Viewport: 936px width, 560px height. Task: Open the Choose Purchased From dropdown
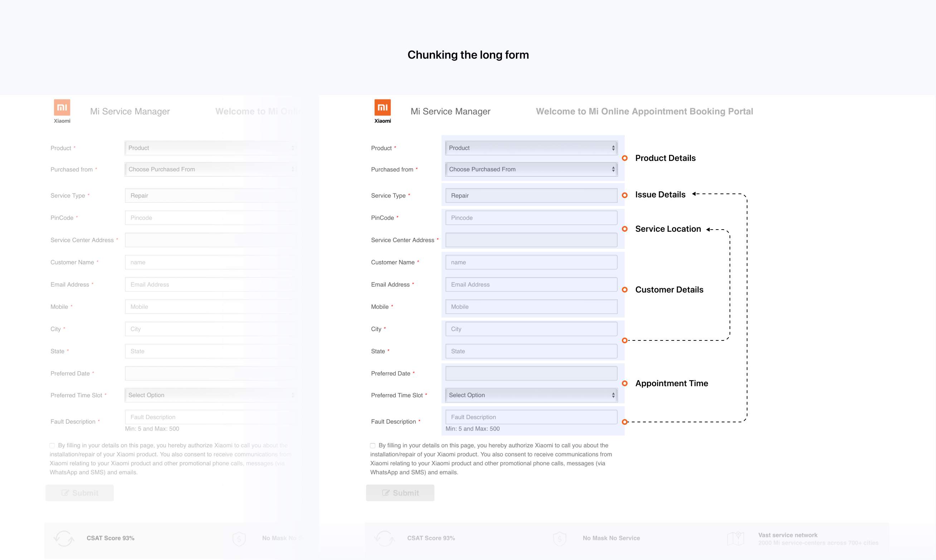[x=531, y=169]
